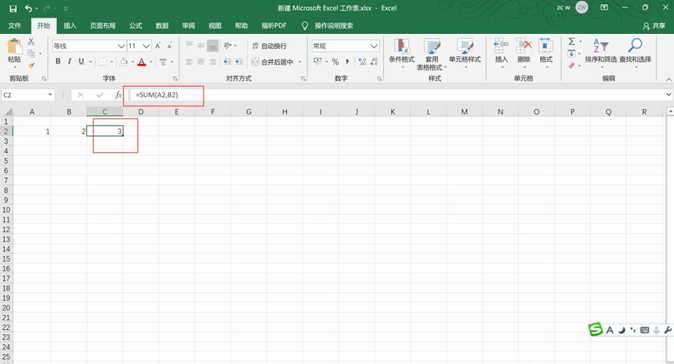Select column header G
The width and height of the screenshot is (674, 364).
[x=248, y=112]
